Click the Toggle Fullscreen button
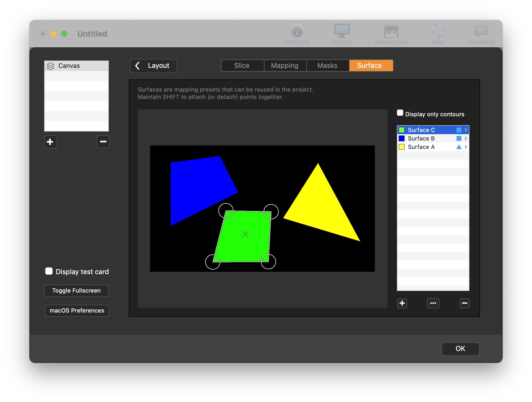 [x=76, y=290]
